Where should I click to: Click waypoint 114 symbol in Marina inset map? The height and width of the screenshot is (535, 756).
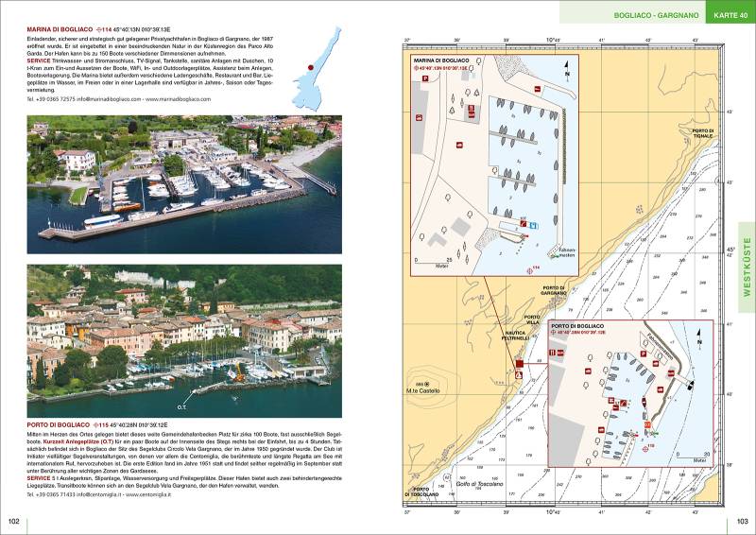pos(528,269)
